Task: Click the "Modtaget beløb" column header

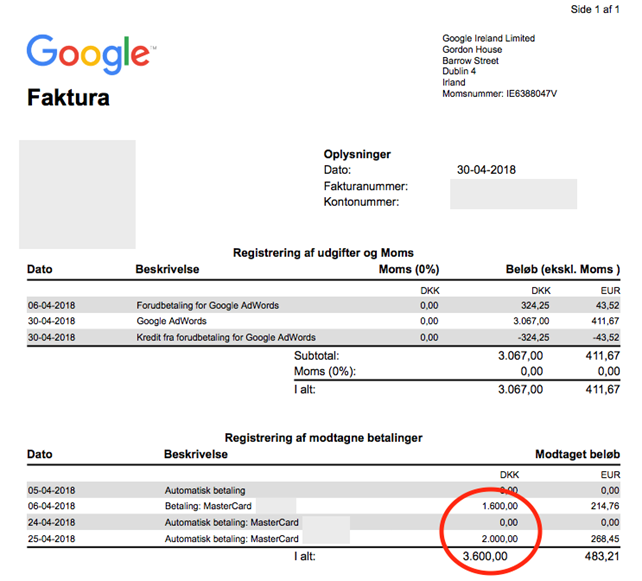Action: point(577,454)
